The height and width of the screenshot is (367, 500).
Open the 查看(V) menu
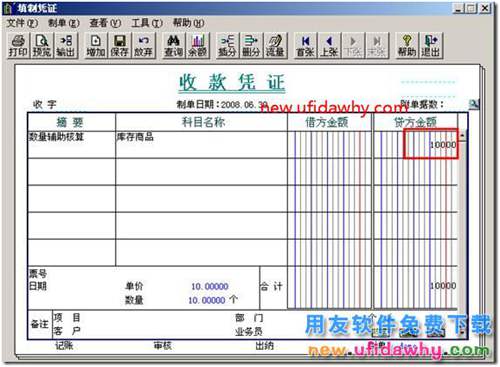coord(105,23)
